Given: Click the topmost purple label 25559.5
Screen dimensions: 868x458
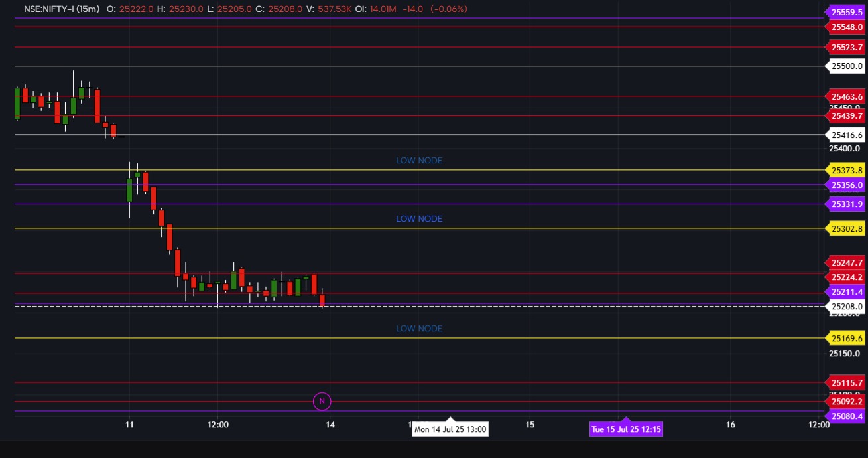Looking at the screenshot, I should pyautogui.click(x=845, y=13).
